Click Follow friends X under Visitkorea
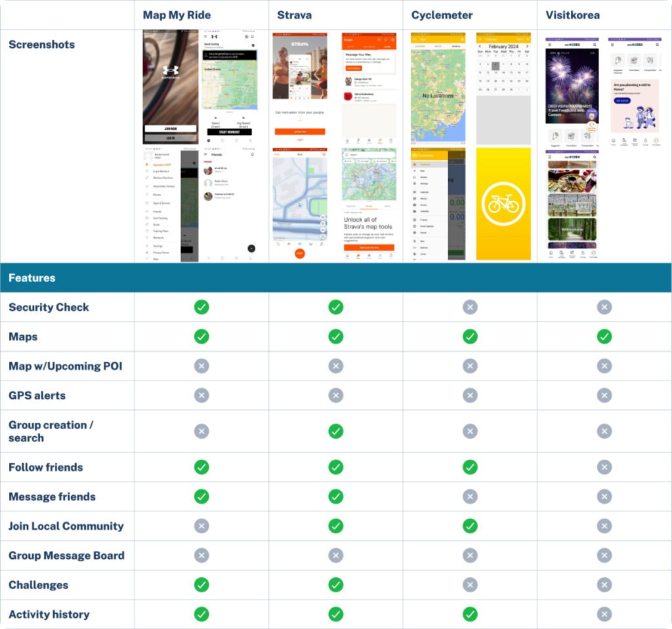The image size is (672, 629). [604, 467]
